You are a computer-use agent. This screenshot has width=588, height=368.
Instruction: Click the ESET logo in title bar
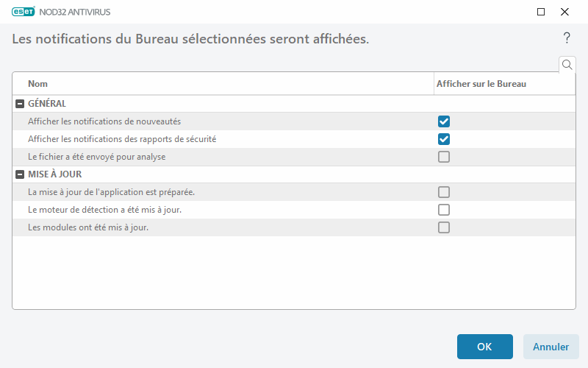tap(22, 12)
